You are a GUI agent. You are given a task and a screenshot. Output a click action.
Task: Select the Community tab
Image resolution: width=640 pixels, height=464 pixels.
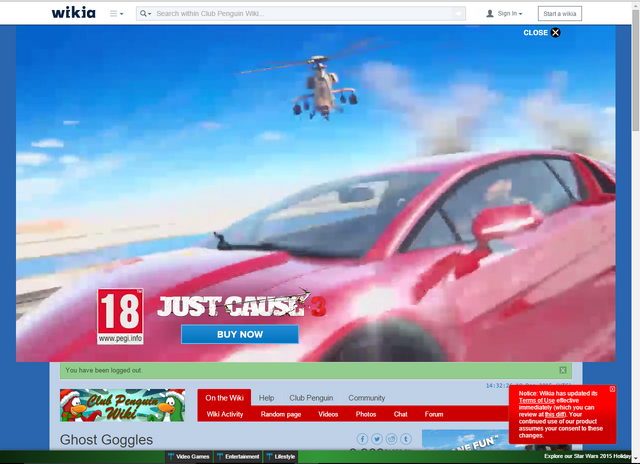367,398
